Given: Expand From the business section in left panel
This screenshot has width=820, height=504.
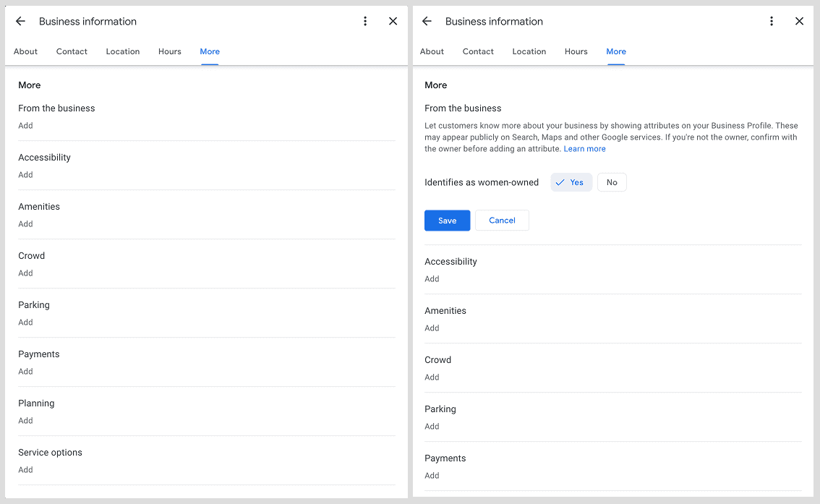Looking at the screenshot, I should click(x=26, y=125).
